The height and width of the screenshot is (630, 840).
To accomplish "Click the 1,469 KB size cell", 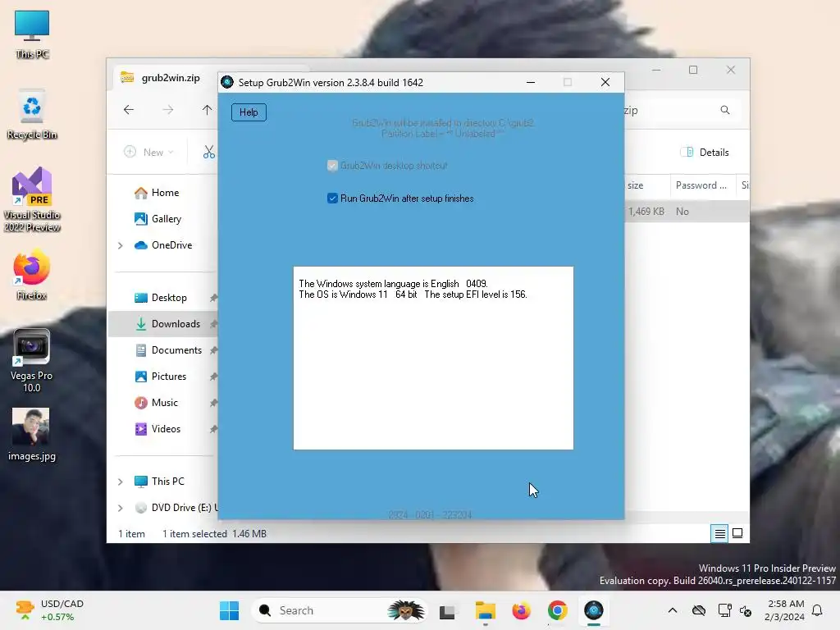I will (646, 212).
